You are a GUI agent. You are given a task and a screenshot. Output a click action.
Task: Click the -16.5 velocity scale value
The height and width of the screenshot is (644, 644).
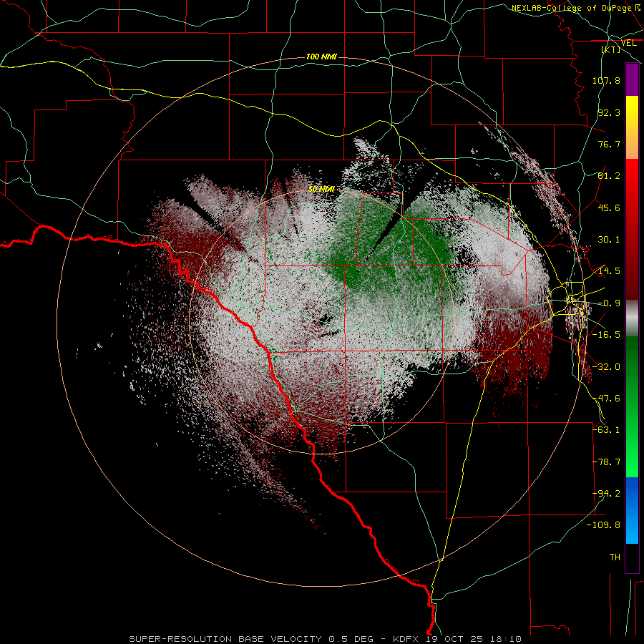(x=606, y=335)
